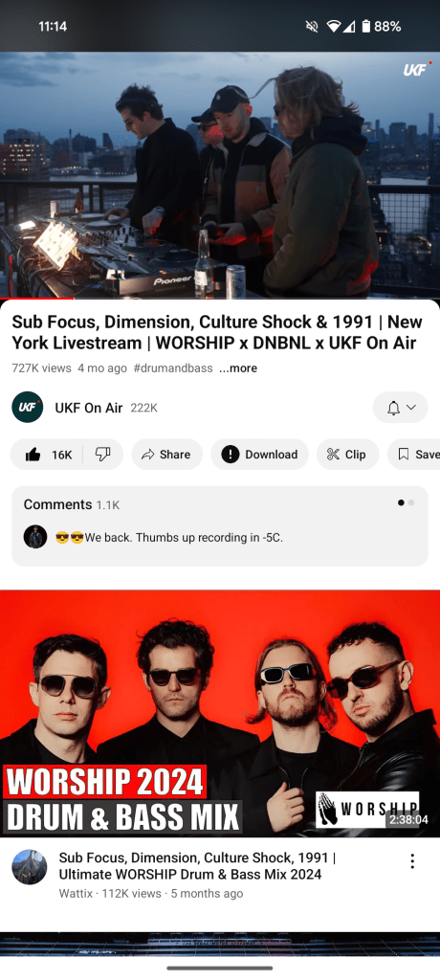The height and width of the screenshot is (980, 440).
Task: Tap the thumbs-up like icon
Action: (33, 455)
